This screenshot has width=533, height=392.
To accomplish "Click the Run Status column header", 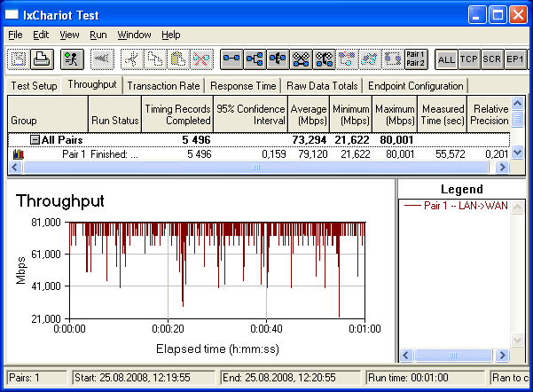I will click(x=115, y=114).
